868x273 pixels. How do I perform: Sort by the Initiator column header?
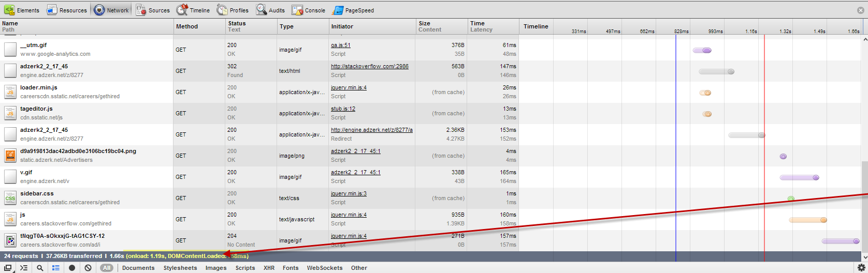pos(372,26)
